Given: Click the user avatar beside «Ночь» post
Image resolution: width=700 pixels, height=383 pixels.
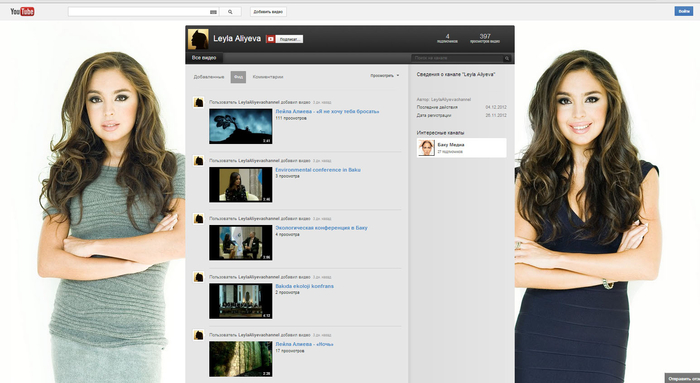Looking at the screenshot, I should 199,335.
